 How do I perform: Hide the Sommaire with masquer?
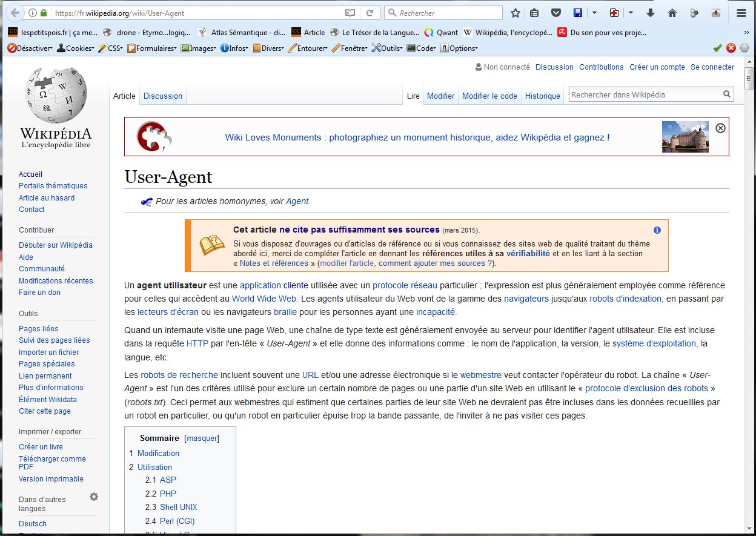click(x=202, y=438)
